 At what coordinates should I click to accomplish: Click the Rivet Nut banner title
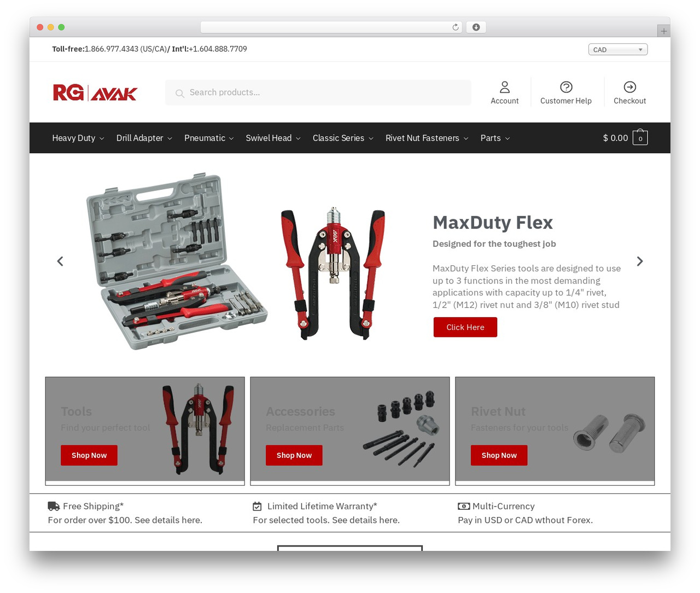[x=498, y=411]
